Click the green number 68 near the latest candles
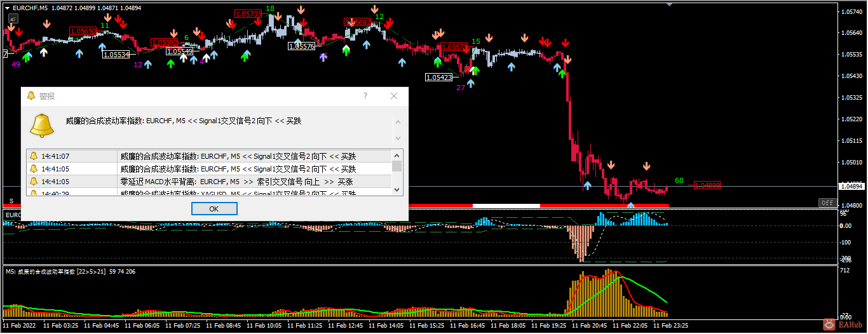The image size is (868, 334). (x=679, y=181)
